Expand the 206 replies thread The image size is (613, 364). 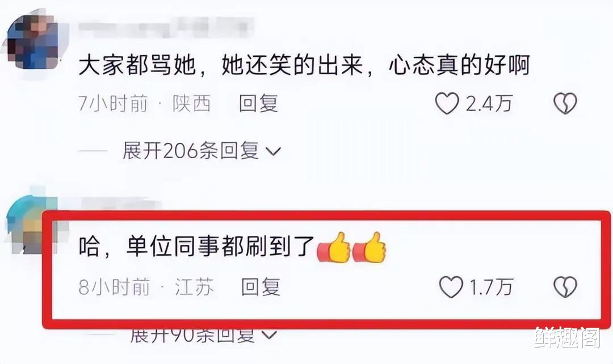[201, 151]
